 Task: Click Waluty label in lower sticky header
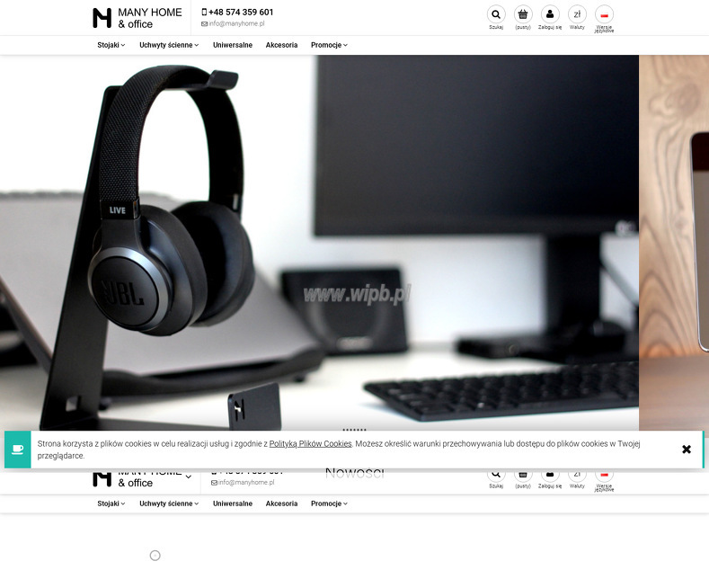point(577,486)
